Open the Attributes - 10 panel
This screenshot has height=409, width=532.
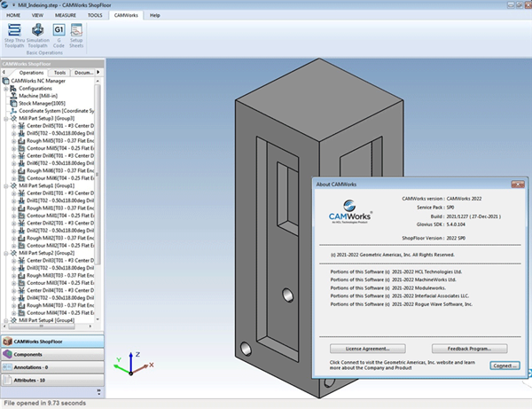coord(52,380)
